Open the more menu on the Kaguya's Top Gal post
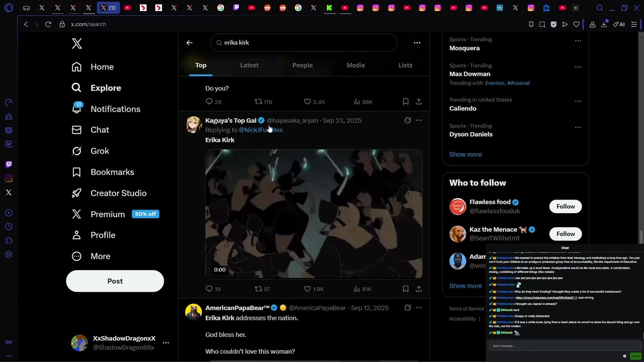The height and width of the screenshot is (362, 644). tap(419, 121)
